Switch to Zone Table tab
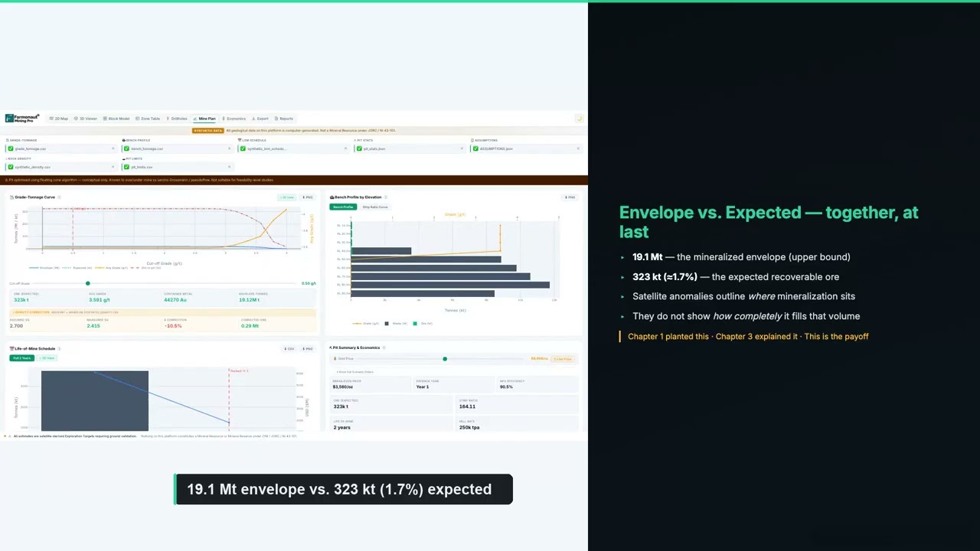The width and height of the screenshot is (980, 551). (x=149, y=119)
